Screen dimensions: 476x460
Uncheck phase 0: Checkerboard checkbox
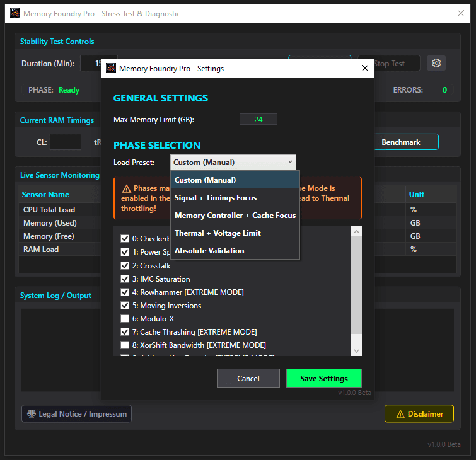point(125,239)
